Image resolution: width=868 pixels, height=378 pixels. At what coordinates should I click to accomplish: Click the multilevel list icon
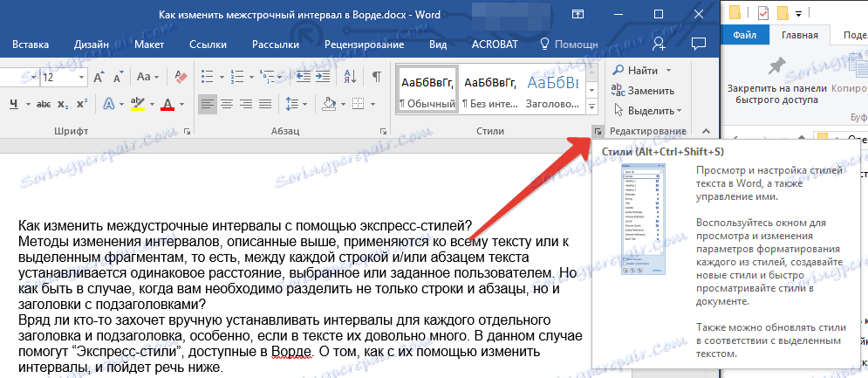(x=267, y=77)
